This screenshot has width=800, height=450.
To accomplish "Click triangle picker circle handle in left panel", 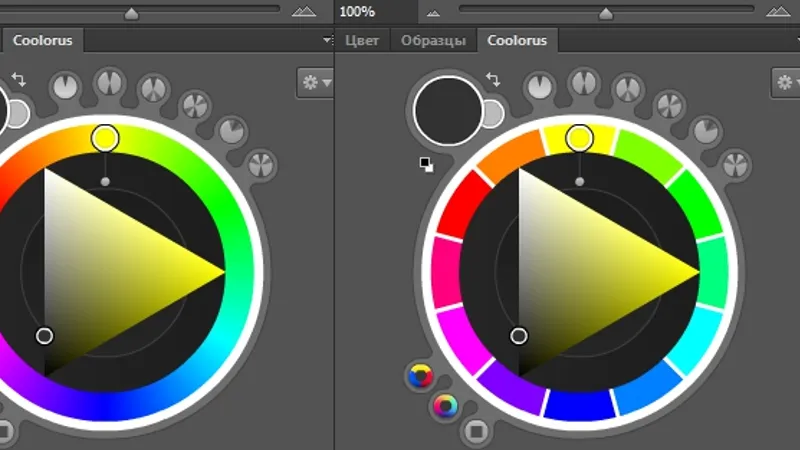I will coord(44,336).
